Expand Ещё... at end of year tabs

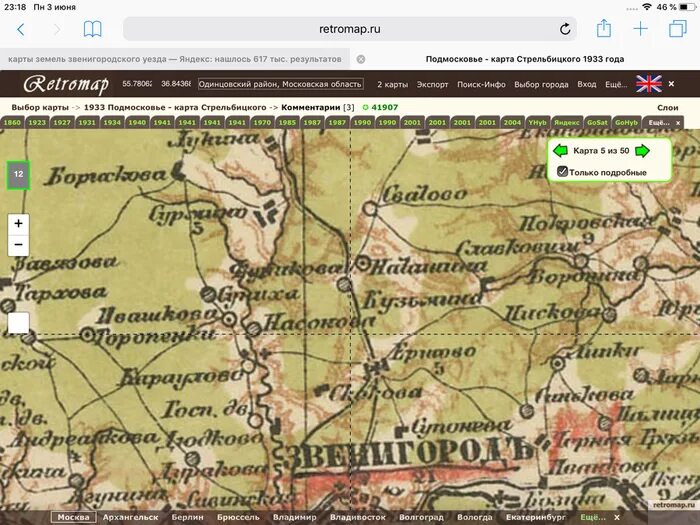coord(658,123)
